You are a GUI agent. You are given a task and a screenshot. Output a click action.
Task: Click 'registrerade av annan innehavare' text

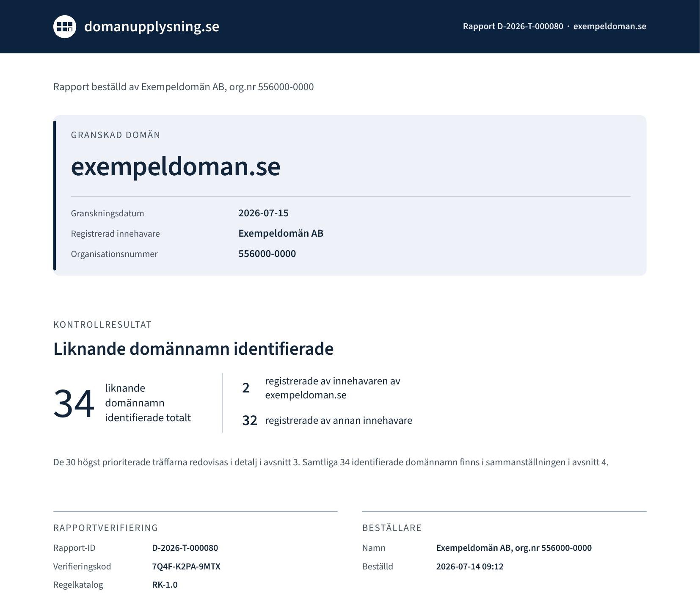339,420
